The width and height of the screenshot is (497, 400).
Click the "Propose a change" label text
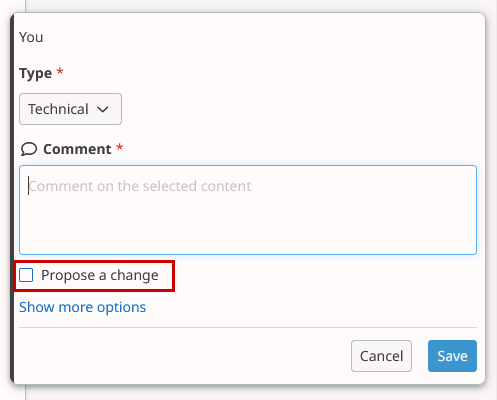click(x=100, y=275)
